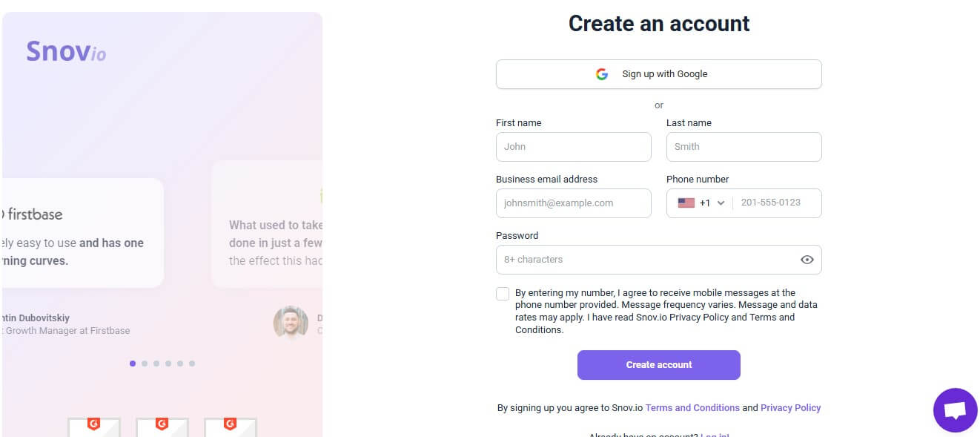980x437 pixels.
Task: Open the Terms and Conditions link
Action: pyautogui.click(x=692, y=408)
